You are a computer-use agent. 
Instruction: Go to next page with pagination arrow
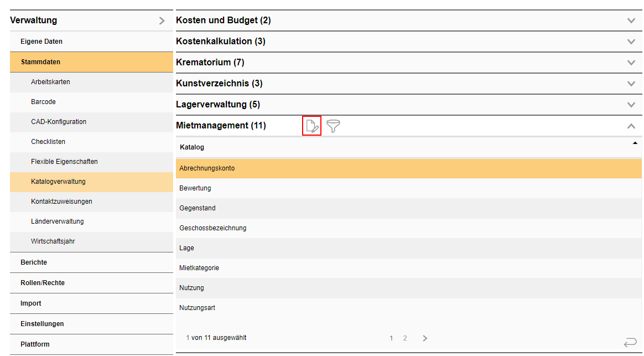tap(425, 338)
